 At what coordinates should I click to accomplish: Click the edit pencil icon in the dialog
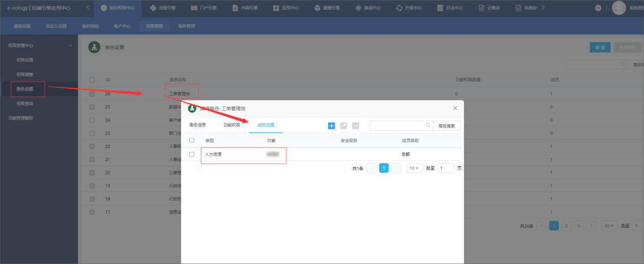coord(344,125)
